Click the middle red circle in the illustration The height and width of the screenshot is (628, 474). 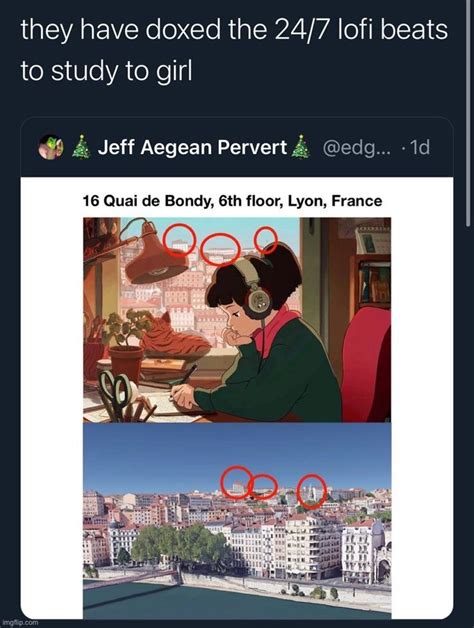[x=220, y=250]
